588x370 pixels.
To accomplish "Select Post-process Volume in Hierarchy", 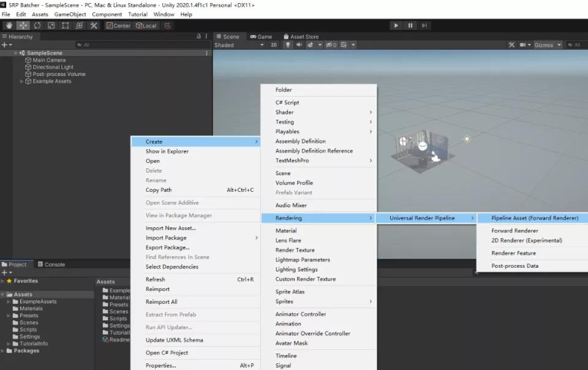I will coord(59,74).
